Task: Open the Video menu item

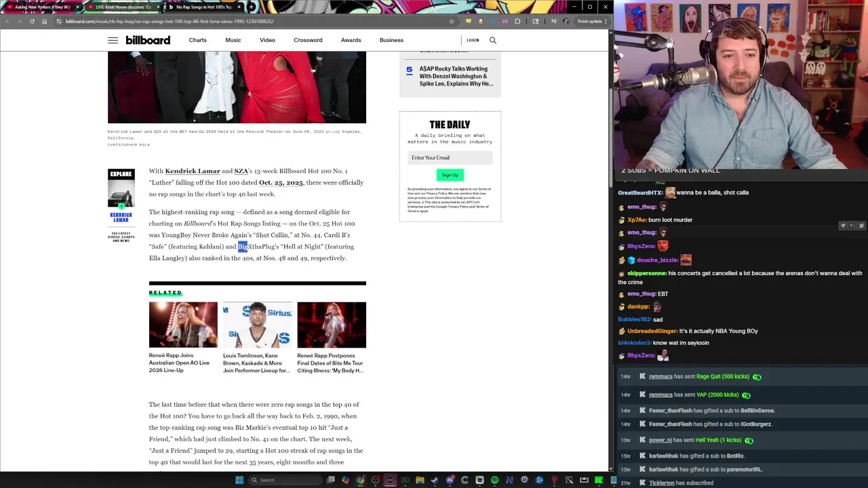Action: point(267,40)
